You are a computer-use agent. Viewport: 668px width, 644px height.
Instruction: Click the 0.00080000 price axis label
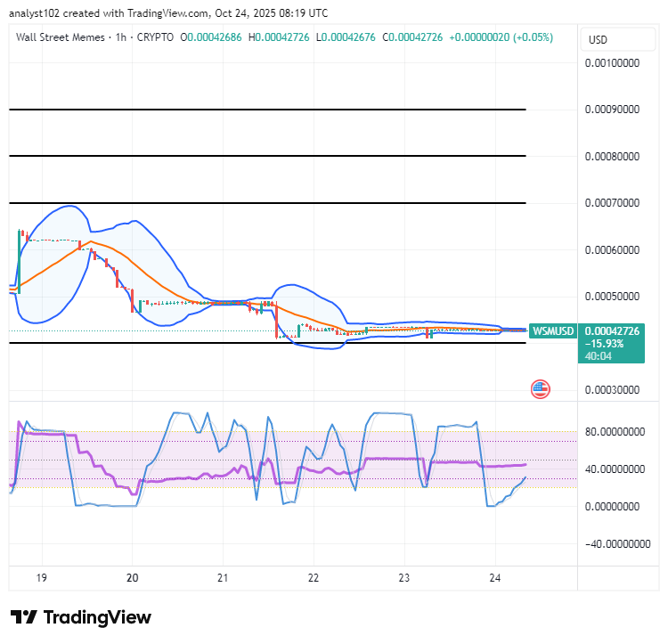[x=612, y=156]
